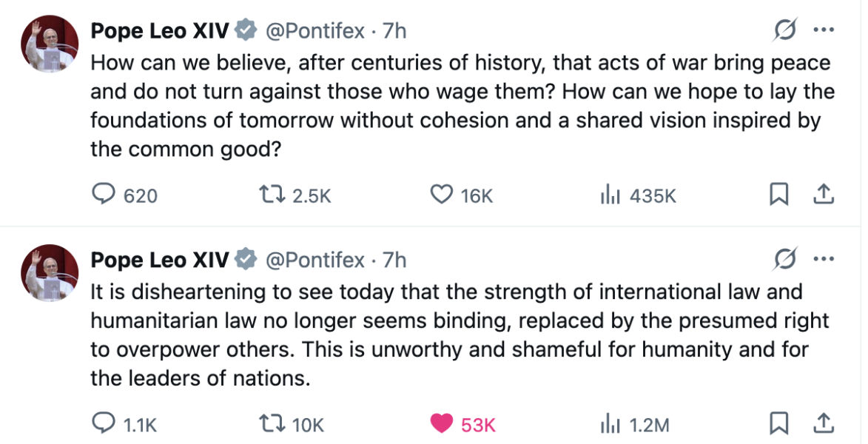
Task: View analytics showing 435K views
Action: (x=610, y=195)
